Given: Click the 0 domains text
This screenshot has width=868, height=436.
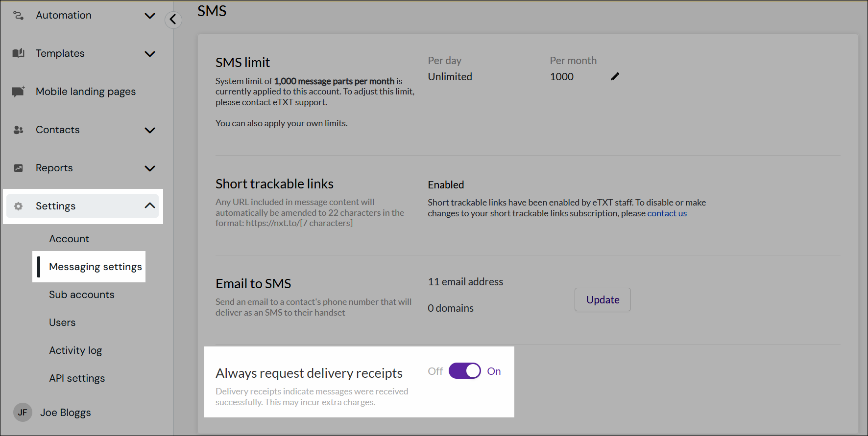Looking at the screenshot, I should click(451, 308).
